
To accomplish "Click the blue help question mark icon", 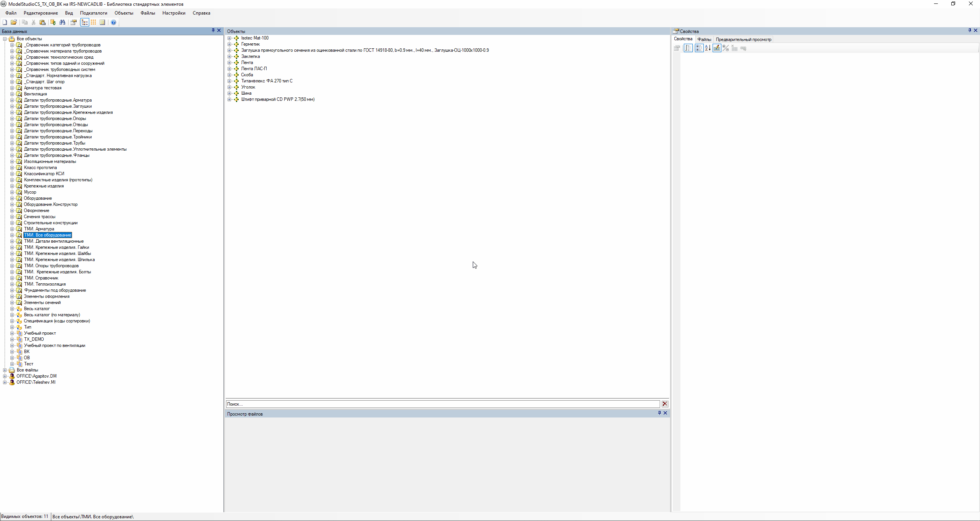I will [113, 22].
